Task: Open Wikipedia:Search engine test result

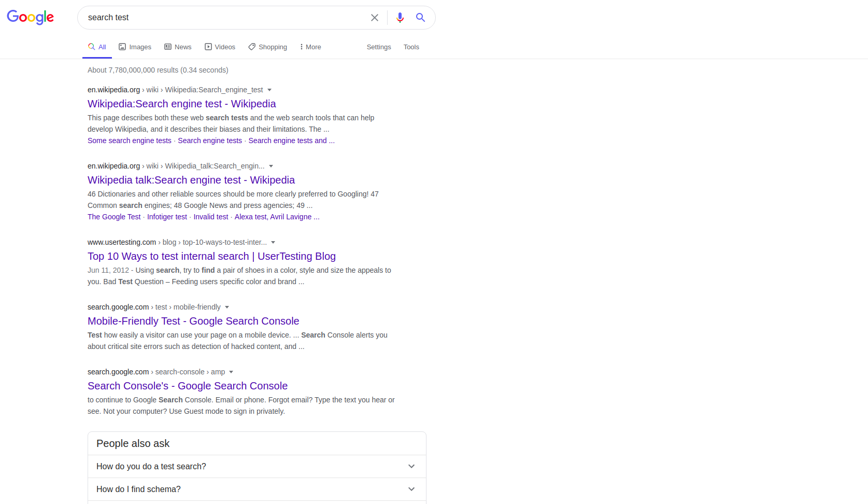Action: click(x=182, y=104)
